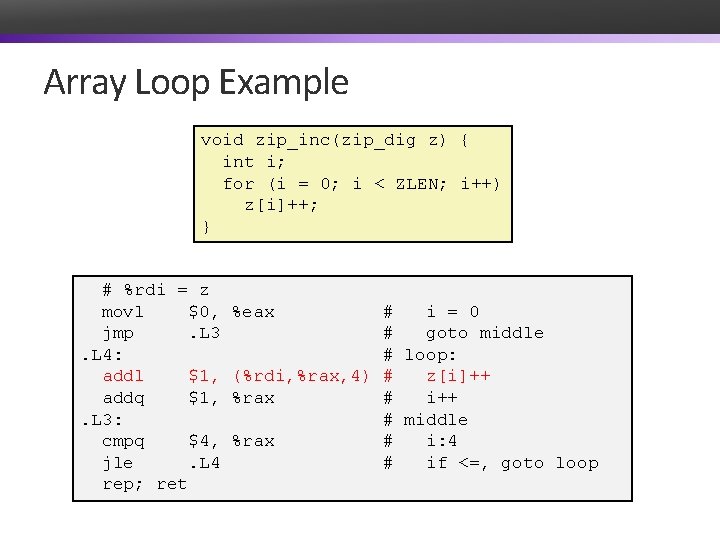This screenshot has width=720, height=540.
Task: Select the 'movl $0, %eax' instruction
Action: 188,312
